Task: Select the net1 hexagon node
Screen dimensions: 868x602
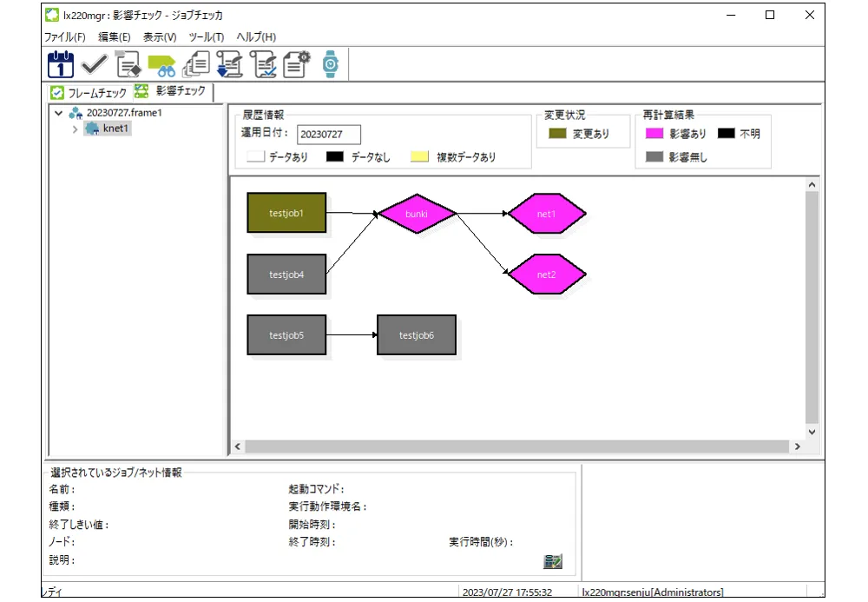Action: click(546, 214)
